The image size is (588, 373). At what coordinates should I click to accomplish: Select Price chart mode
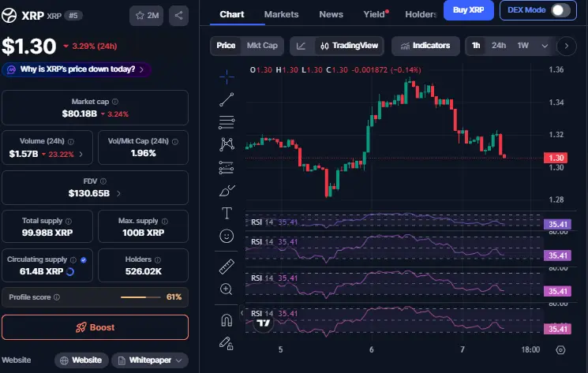tap(226, 46)
